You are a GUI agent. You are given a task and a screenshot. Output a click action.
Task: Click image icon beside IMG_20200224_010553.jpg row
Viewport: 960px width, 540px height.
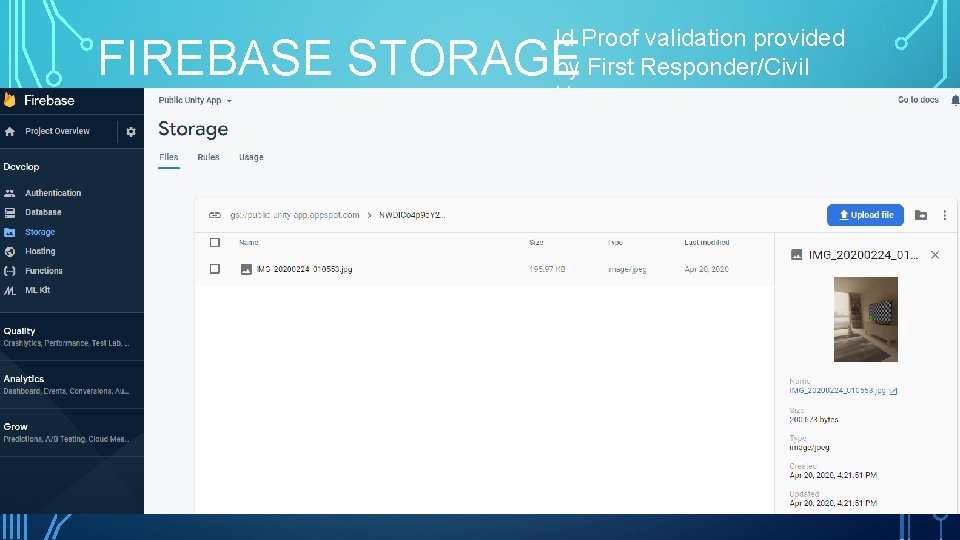246,269
